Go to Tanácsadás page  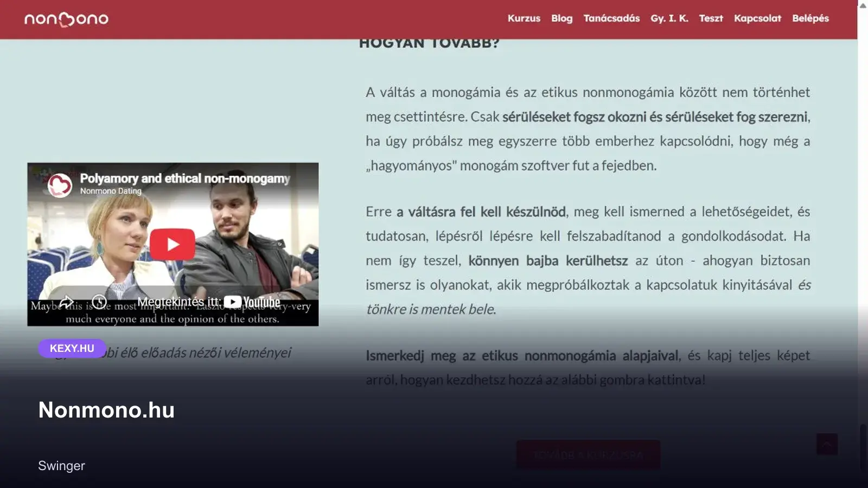pyautogui.click(x=611, y=18)
